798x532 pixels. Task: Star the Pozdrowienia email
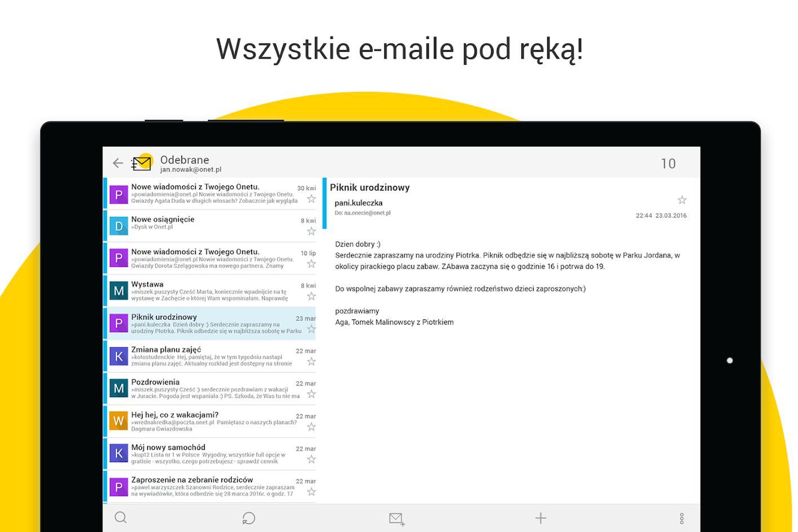[311, 394]
